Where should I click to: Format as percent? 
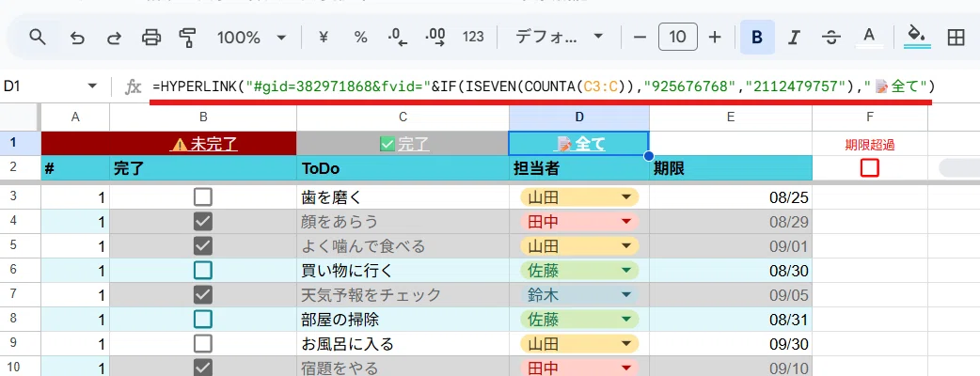[x=360, y=38]
